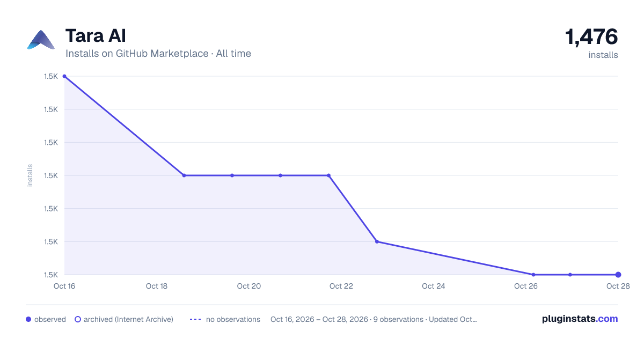Viewport: 644px width, 338px height.
Task: Click the "installs" label under 1,476
Action: 603,55
